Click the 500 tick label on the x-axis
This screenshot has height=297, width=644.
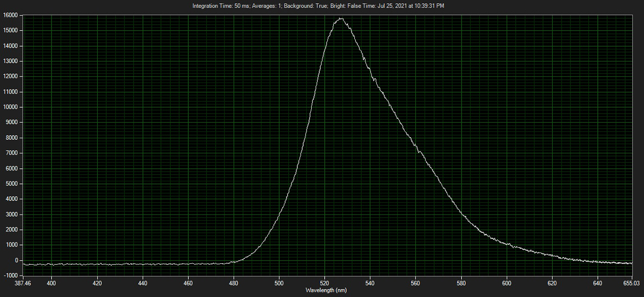[279, 282]
